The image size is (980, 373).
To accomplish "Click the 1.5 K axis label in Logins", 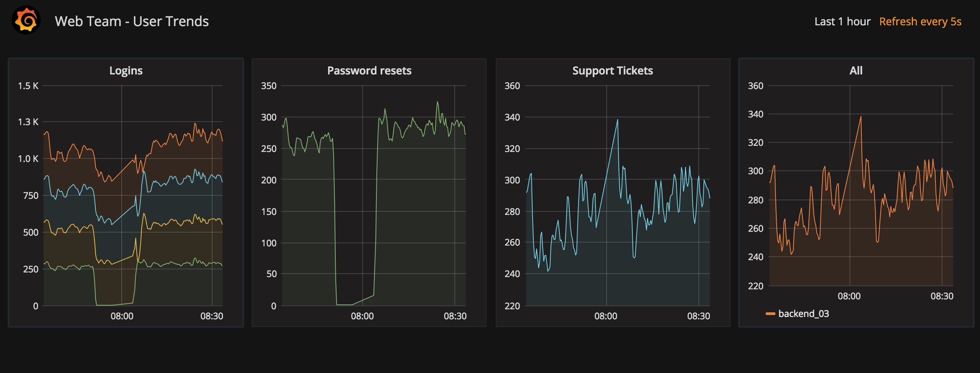I will click(x=28, y=86).
